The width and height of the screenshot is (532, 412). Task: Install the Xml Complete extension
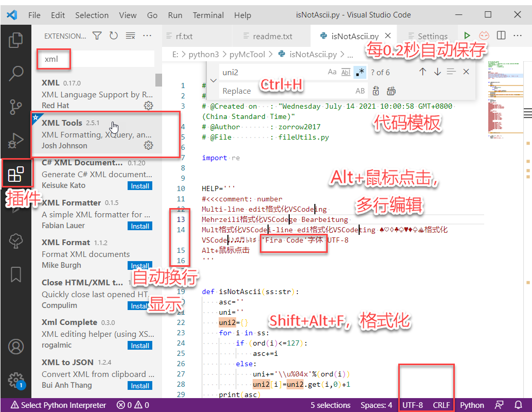click(x=140, y=346)
